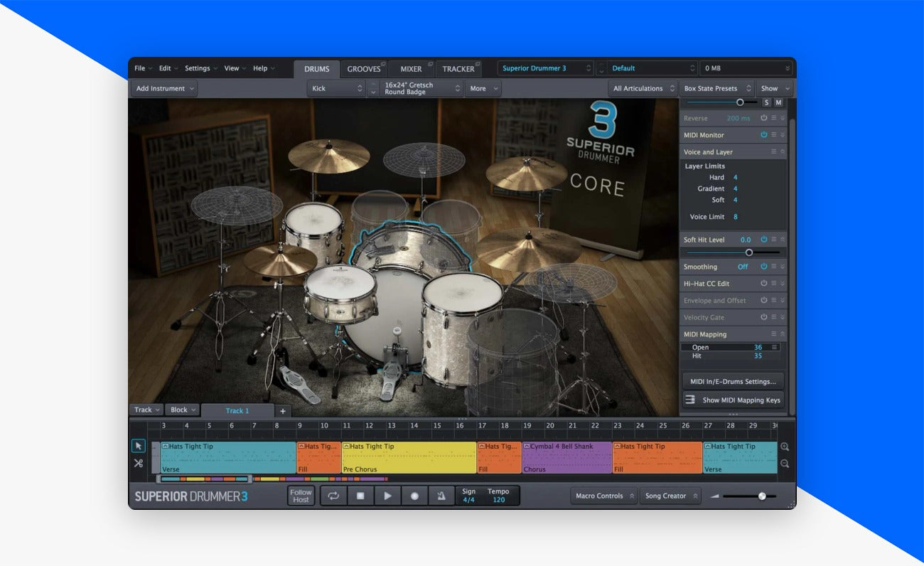Open the Settings menu

(x=201, y=68)
